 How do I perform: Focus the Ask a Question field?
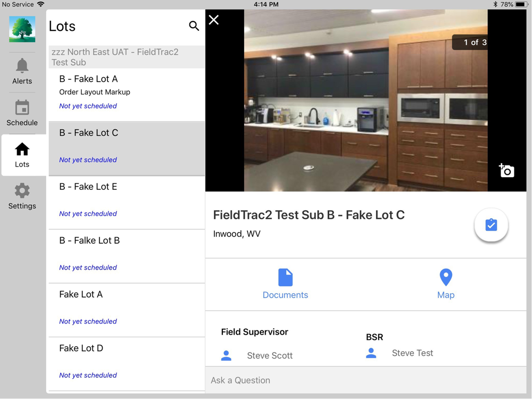point(366,380)
